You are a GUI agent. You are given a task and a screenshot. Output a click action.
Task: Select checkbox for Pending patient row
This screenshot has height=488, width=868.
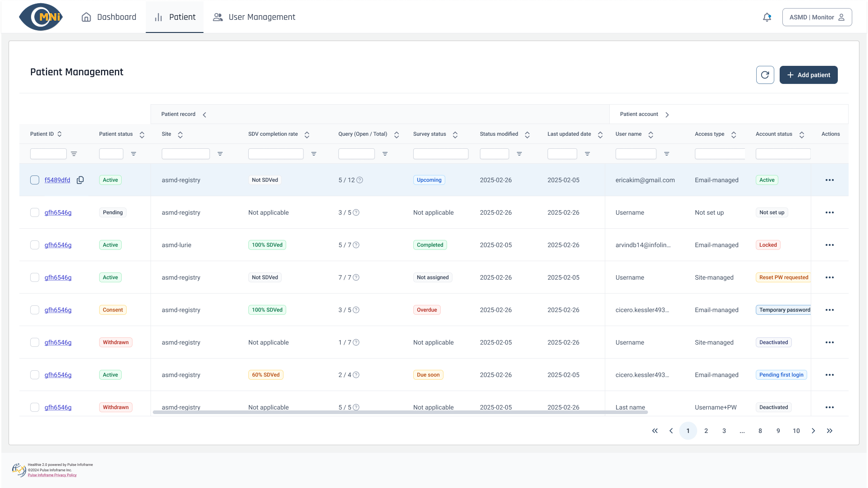[35, 212]
